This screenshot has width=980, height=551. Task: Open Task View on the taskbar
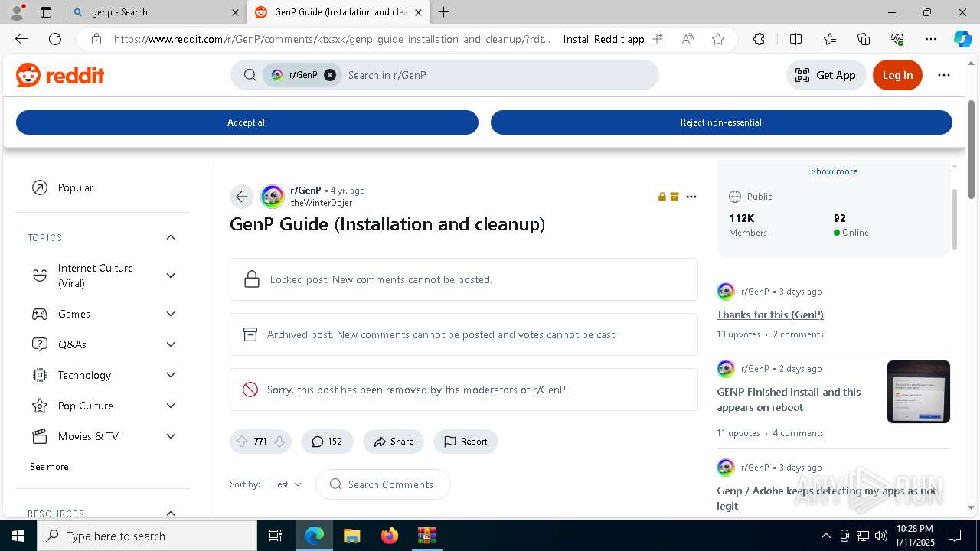coord(276,536)
